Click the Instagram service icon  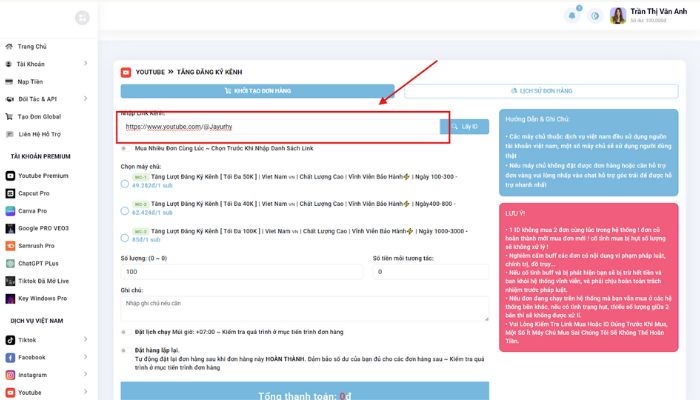click(10, 375)
